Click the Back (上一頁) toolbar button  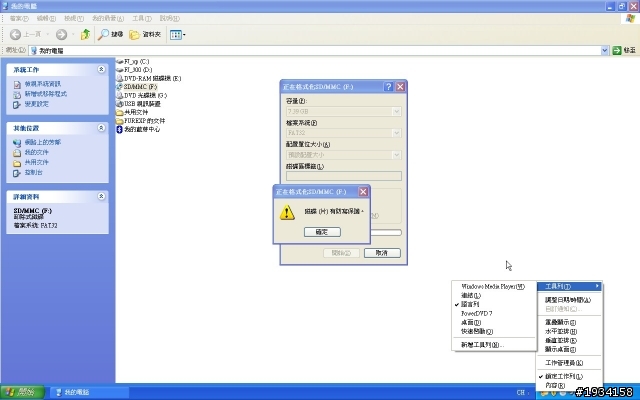pos(25,35)
